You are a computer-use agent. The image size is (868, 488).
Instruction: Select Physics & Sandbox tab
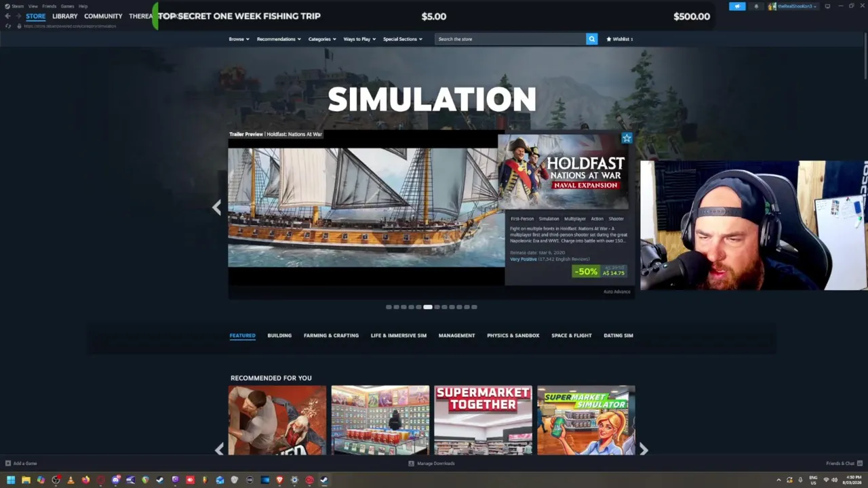513,335
